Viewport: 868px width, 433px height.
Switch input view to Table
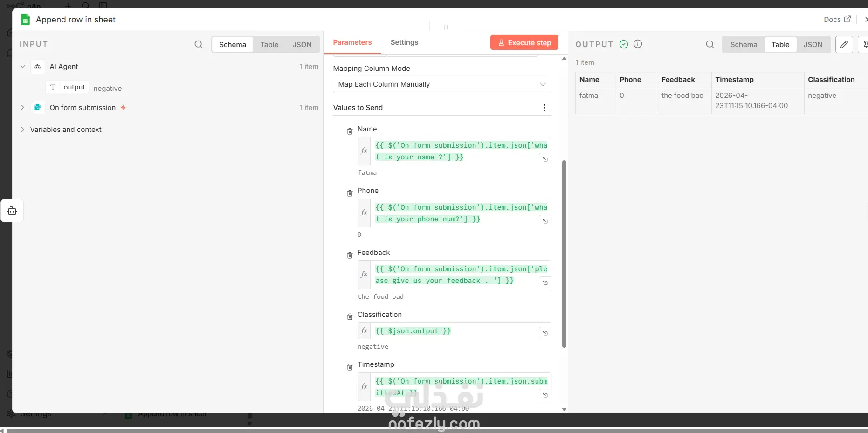click(x=269, y=45)
